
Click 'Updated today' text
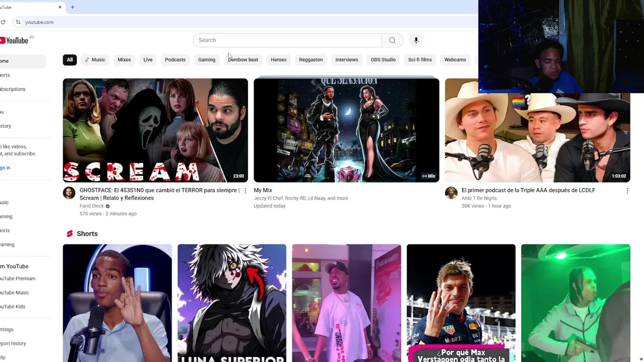[x=270, y=206]
